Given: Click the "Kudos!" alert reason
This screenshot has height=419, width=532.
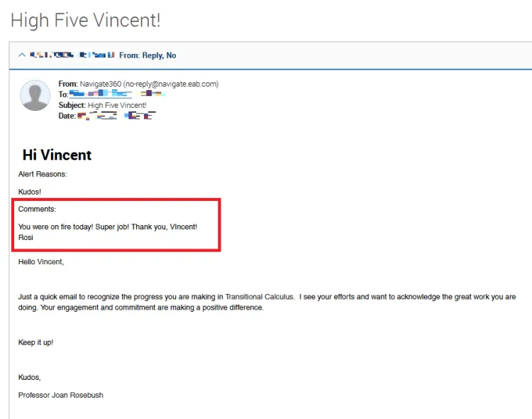Looking at the screenshot, I should (x=30, y=192).
